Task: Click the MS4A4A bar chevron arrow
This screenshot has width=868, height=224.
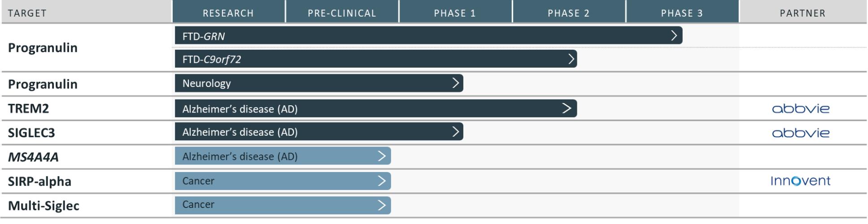Action: 382,156
